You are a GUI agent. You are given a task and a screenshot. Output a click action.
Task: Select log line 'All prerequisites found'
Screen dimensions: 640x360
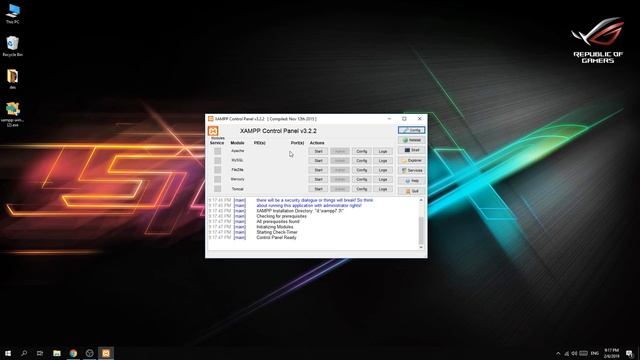278,222
